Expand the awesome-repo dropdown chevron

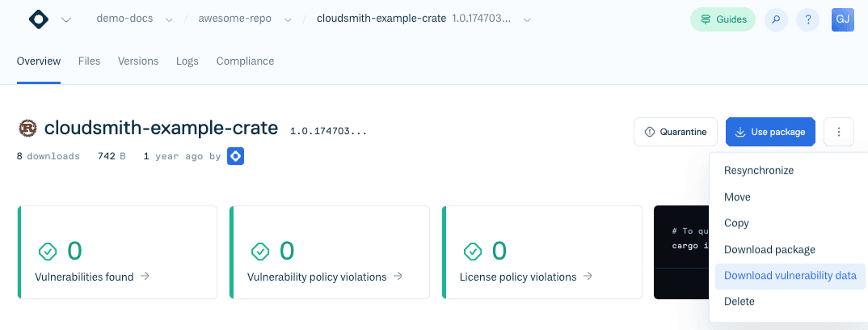288,19
